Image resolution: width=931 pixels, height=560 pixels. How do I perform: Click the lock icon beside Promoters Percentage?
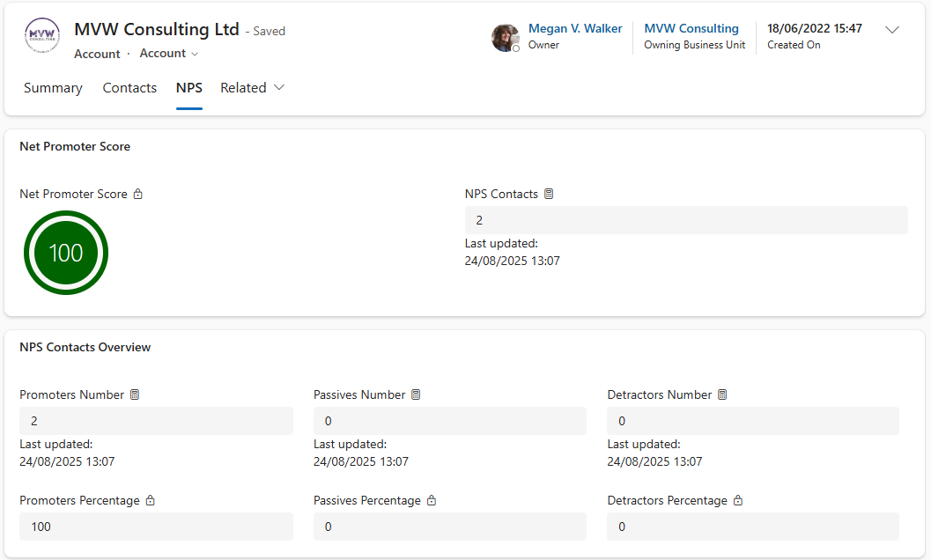pyautogui.click(x=151, y=501)
